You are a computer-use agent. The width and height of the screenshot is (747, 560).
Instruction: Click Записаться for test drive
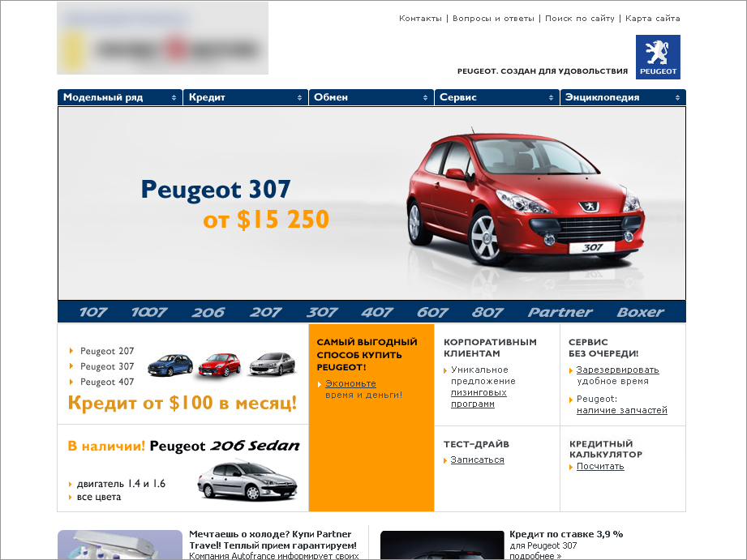tap(478, 460)
